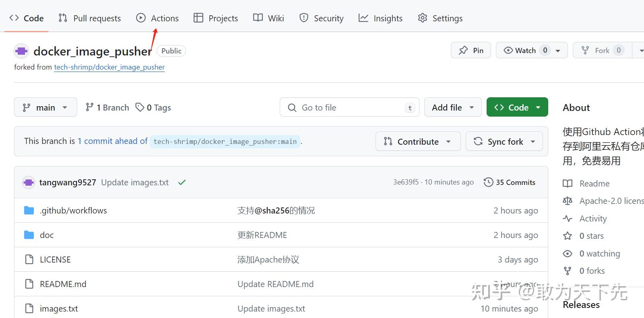Open Update images.txt message in images.txt row
Viewport: 644px width, 318px height.
[x=271, y=308]
